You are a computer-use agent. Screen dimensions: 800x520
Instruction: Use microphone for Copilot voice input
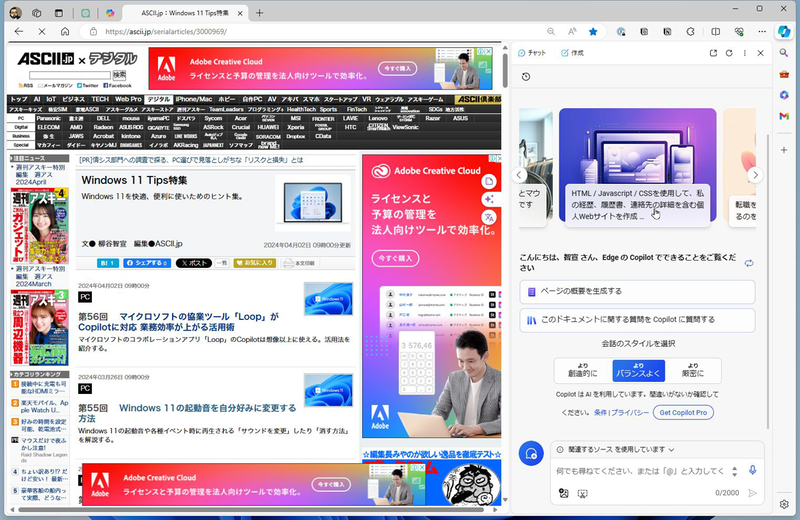pyautogui.click(x=753, y=470)
